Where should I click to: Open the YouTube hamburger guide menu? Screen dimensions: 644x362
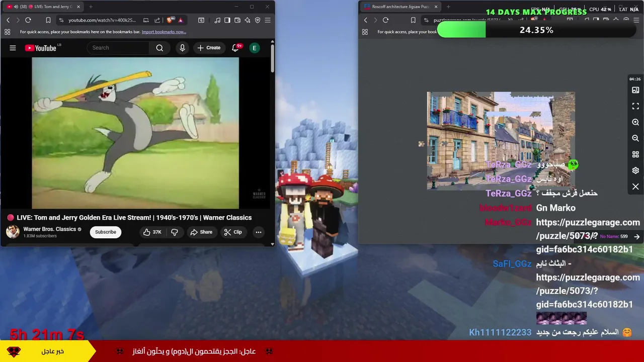coord(13,48)
